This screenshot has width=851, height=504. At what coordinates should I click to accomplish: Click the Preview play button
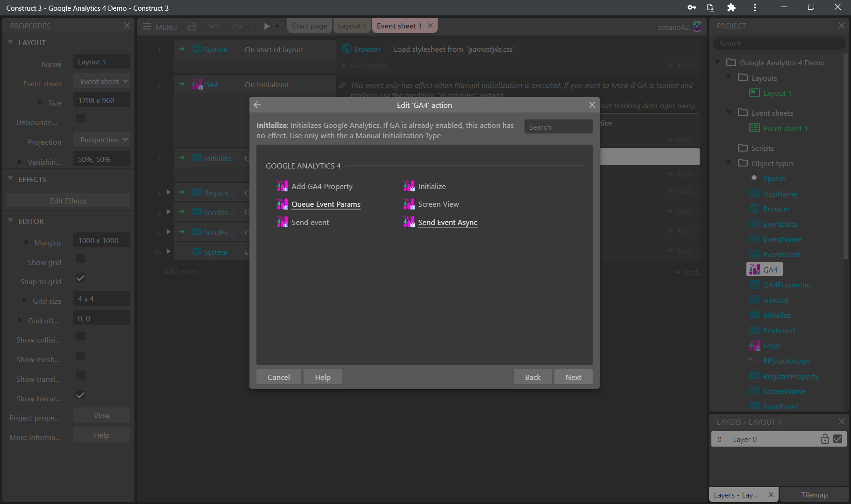[x=266, y=27]
